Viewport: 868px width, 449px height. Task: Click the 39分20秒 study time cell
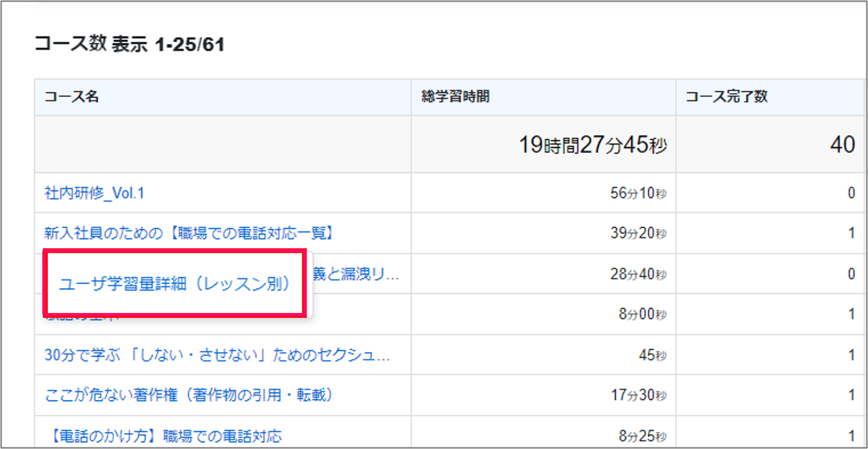click(639, 233)
